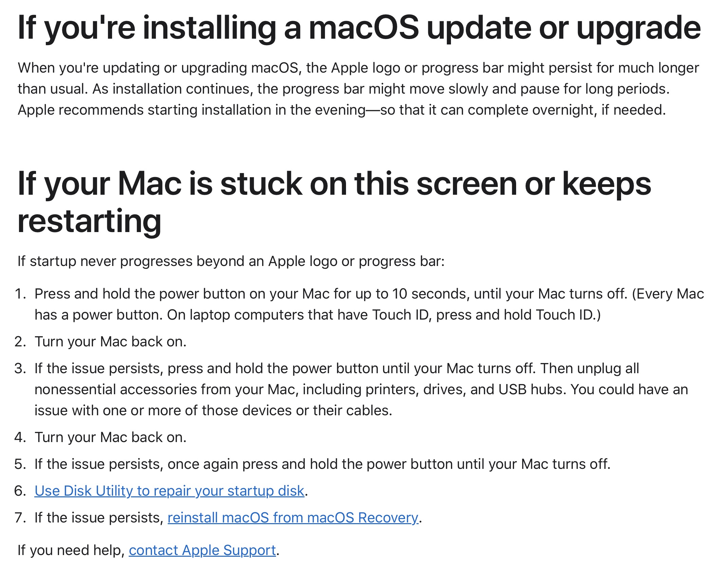Open the contact Apple Support link
The width and height of the screenshot is (728, 572).
click(202, 550)
